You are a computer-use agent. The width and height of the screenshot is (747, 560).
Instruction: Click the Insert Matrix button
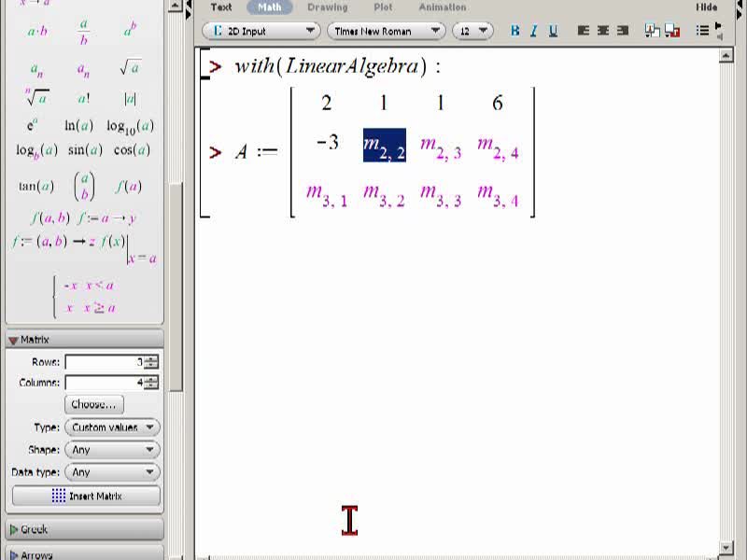pyautogui.click(x=86, y=497)
